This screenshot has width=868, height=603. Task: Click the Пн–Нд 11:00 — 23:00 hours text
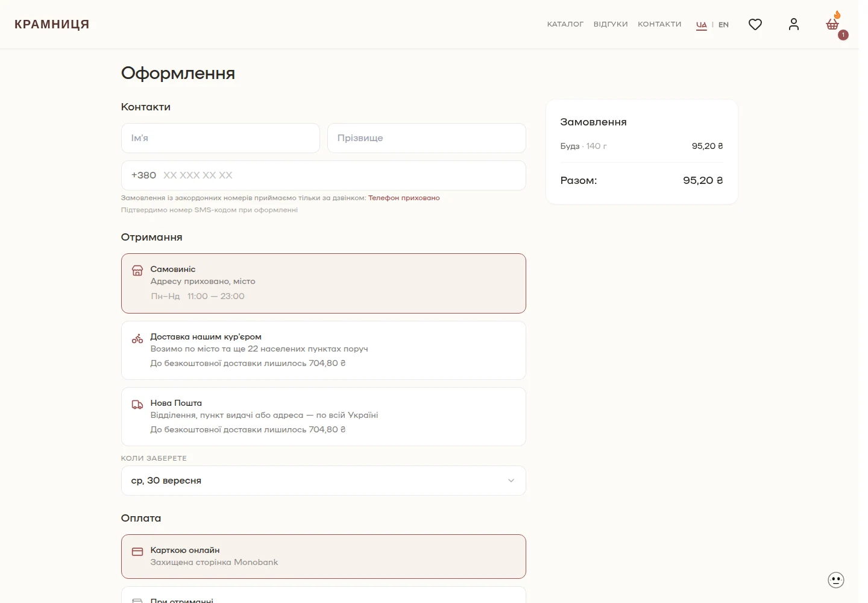click(198, 296)
